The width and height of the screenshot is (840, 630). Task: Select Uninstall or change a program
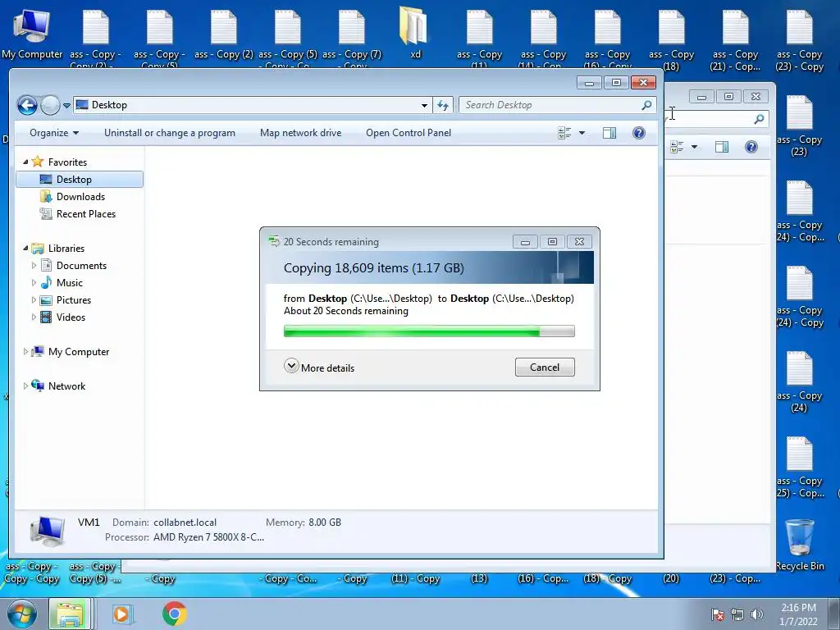(169, 133)
